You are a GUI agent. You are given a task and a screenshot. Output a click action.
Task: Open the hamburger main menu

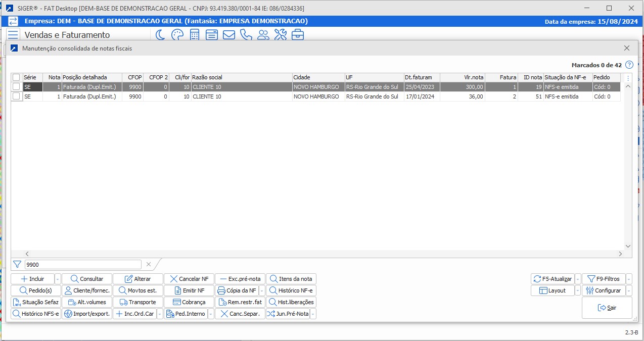13,35
